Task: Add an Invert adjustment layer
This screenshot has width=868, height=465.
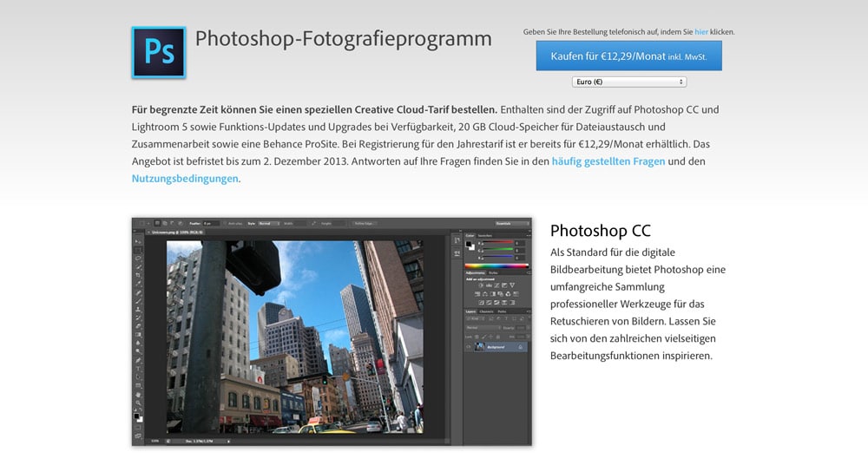Action: pyautogui.click(x=481, y=303)
